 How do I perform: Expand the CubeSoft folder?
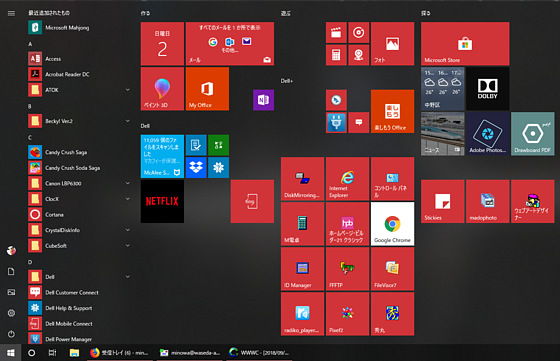coord(79,246)
